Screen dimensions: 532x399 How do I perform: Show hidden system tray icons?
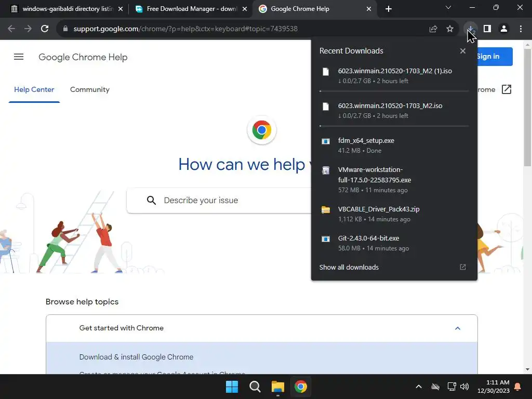419,387
